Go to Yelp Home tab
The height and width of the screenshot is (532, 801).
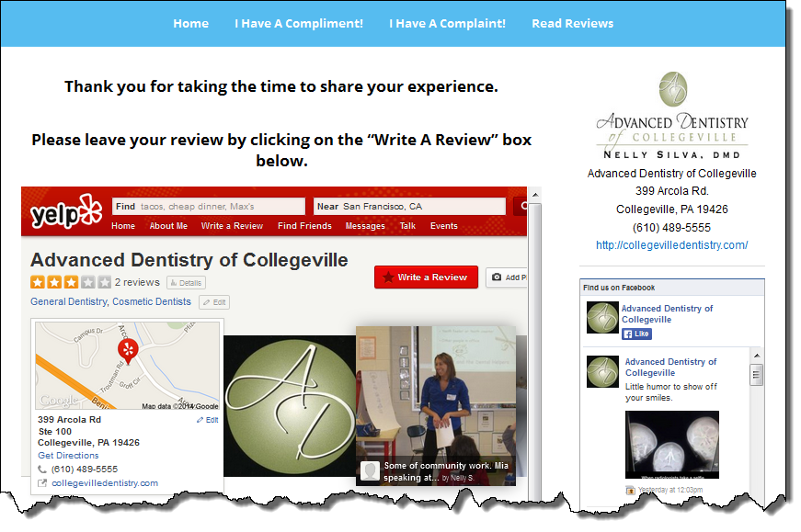pyautogui.click(x=123, y=226)
